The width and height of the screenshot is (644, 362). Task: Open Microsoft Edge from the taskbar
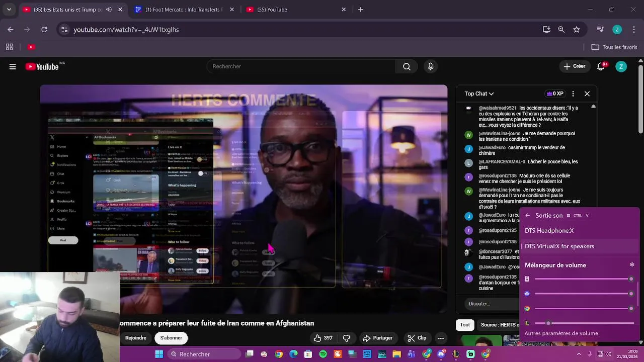point(294,354)
